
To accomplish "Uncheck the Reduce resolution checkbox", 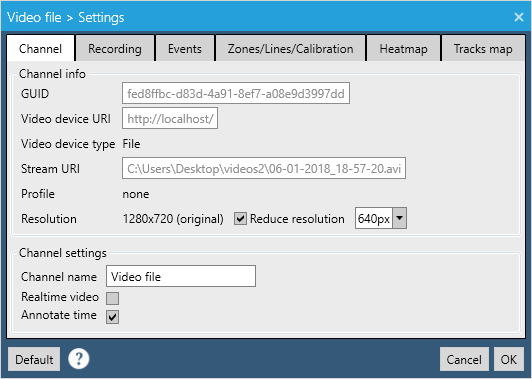I will [240, 219].
